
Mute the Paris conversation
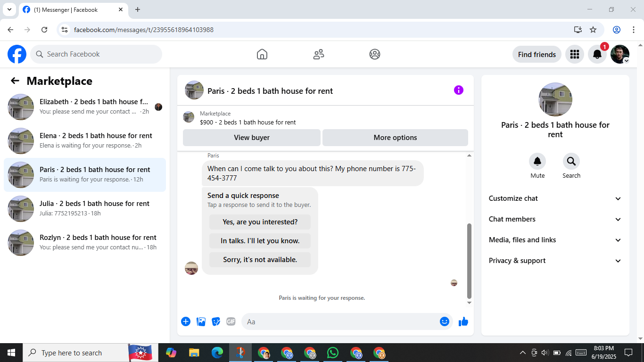537,162
